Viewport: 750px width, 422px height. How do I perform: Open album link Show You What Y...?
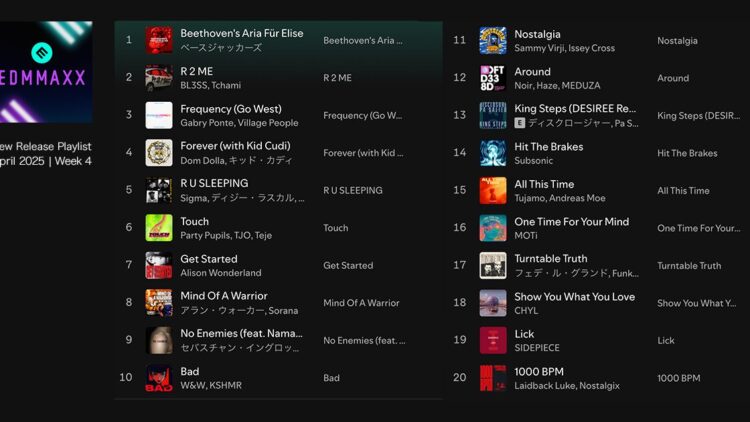point(696,303)
